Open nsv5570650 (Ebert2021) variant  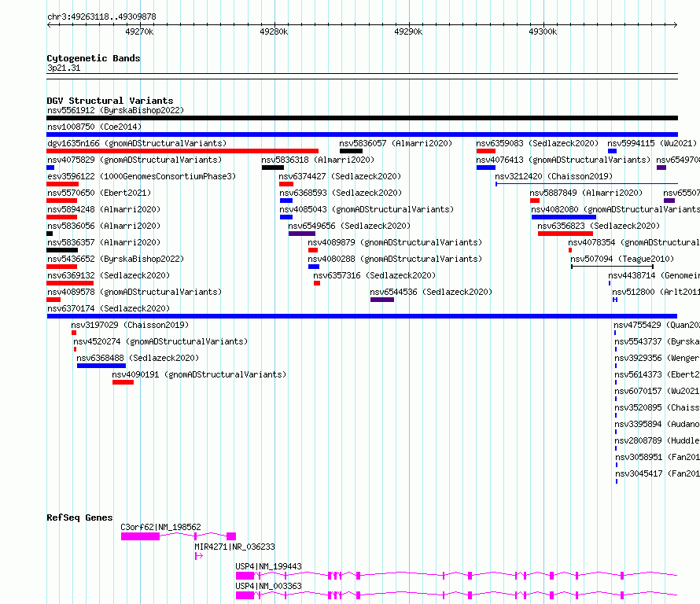click(x=99, y=193)
